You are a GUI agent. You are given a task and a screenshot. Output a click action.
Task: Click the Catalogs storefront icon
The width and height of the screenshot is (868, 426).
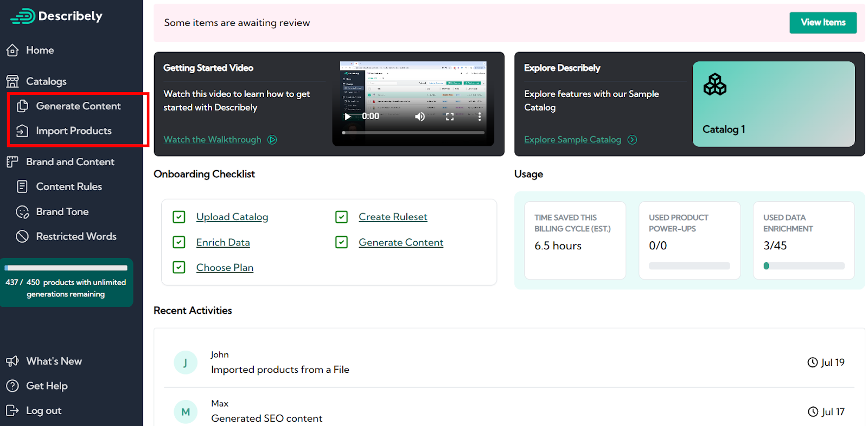point(12,81)
